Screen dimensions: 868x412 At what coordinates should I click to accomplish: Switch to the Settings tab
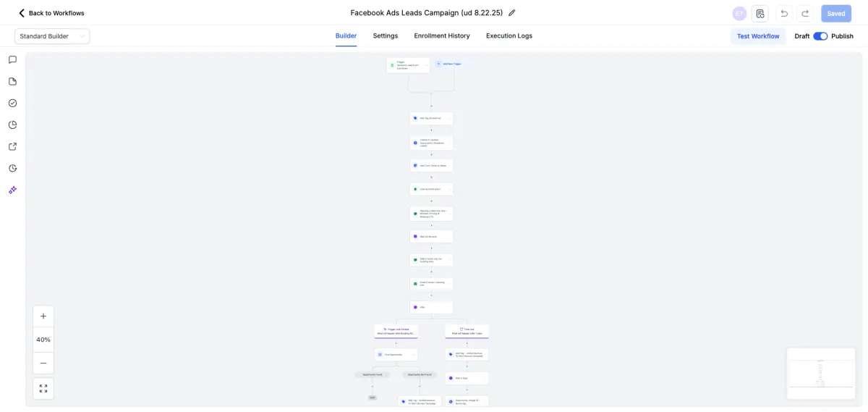pos(385,36)
